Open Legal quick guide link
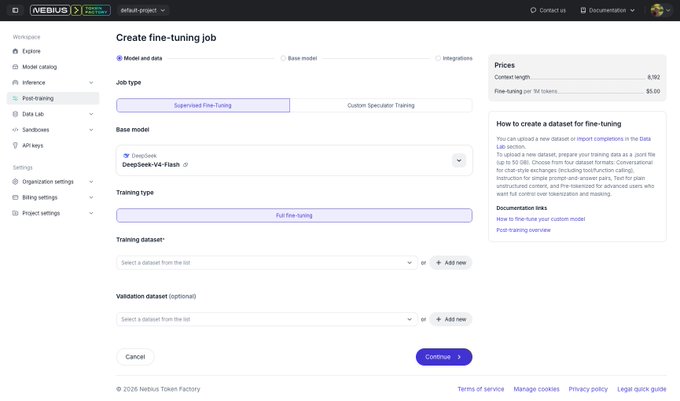680x401 pixels. [x=641, y=389]
